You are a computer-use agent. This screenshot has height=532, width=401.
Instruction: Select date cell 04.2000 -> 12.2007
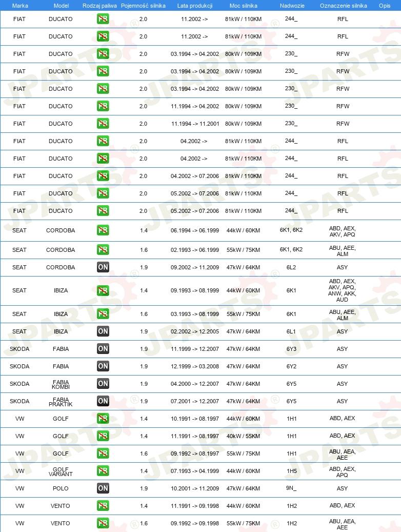point(195,384)
